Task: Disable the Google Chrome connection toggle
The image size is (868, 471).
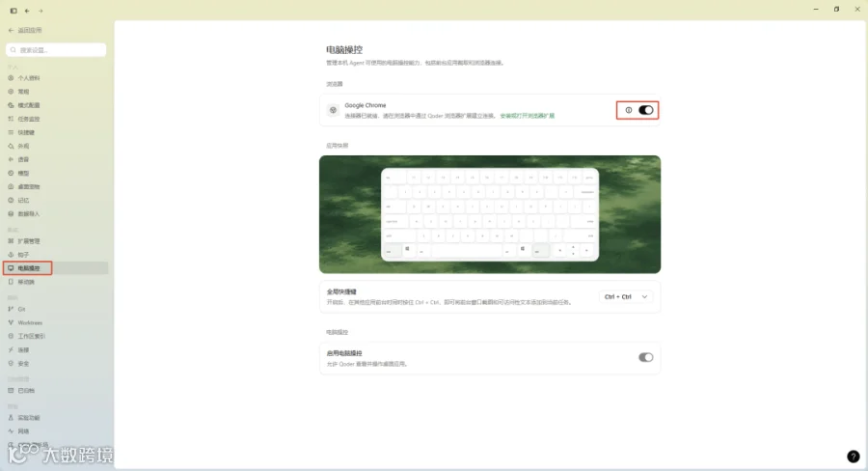Action: coord(645,110)
